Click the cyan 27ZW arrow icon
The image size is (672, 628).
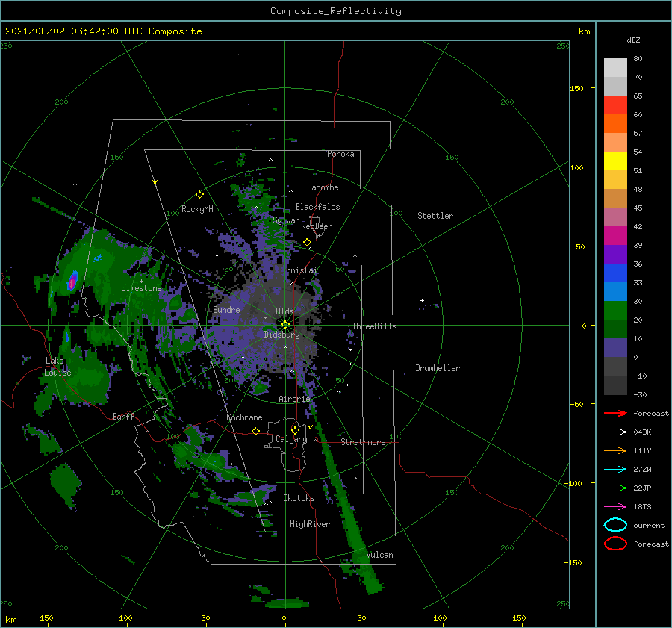pos(615,470)
